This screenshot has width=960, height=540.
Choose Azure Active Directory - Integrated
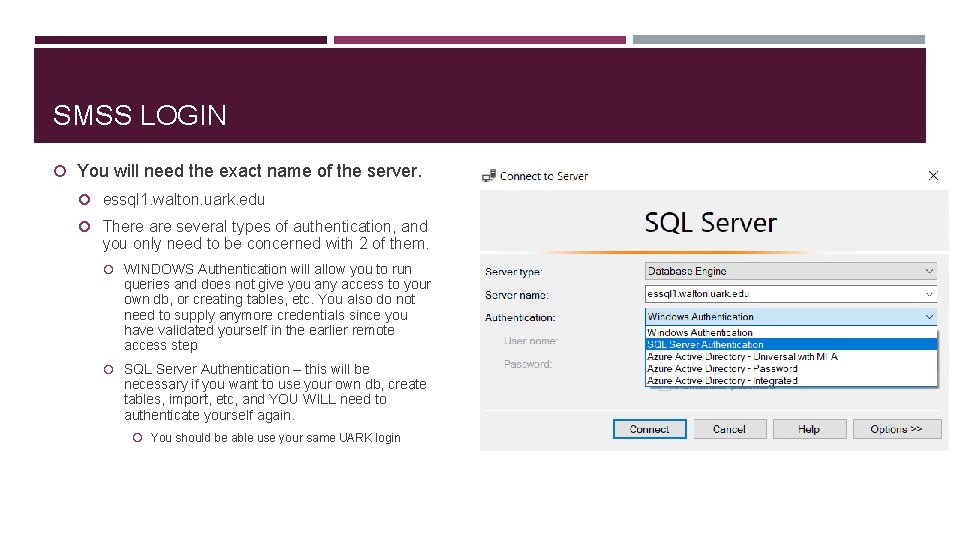[791, 380]
